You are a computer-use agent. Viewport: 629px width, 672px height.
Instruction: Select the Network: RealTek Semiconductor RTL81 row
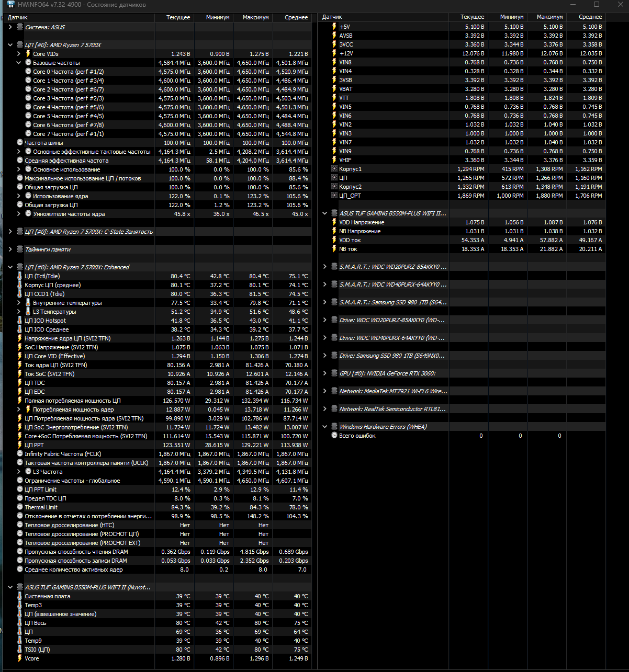[462, 409]
